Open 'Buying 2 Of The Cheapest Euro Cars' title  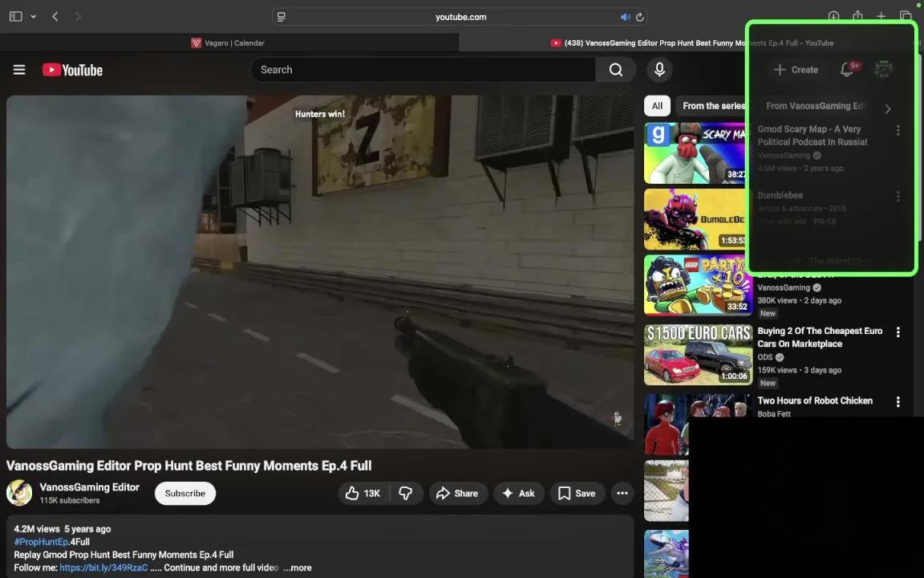820,337
